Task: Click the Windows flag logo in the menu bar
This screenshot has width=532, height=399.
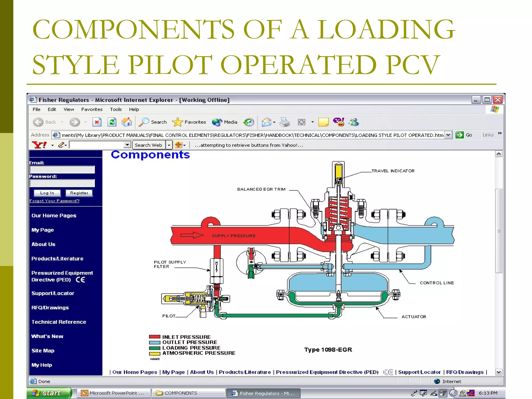Action: tap(495, 109)
